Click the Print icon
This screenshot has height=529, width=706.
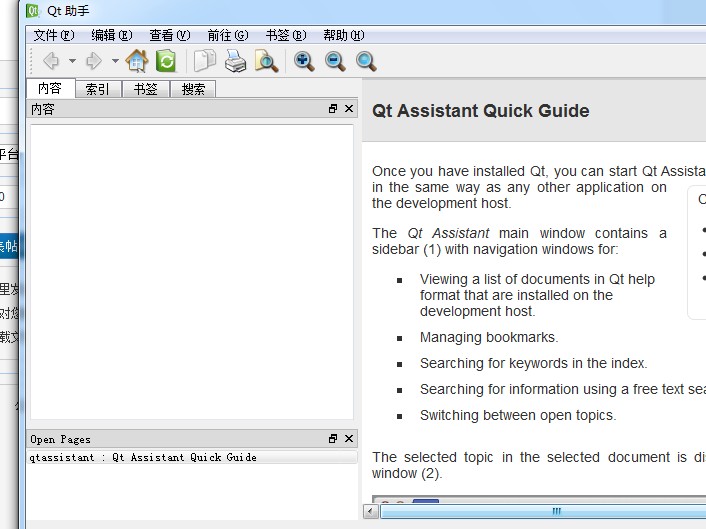tap(235, 61)
